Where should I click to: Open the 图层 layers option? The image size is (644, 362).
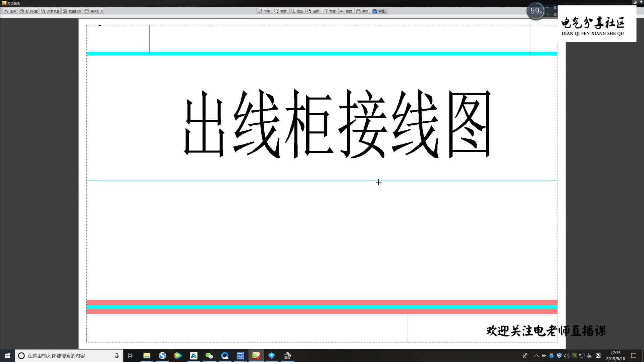tap(330, 11)
